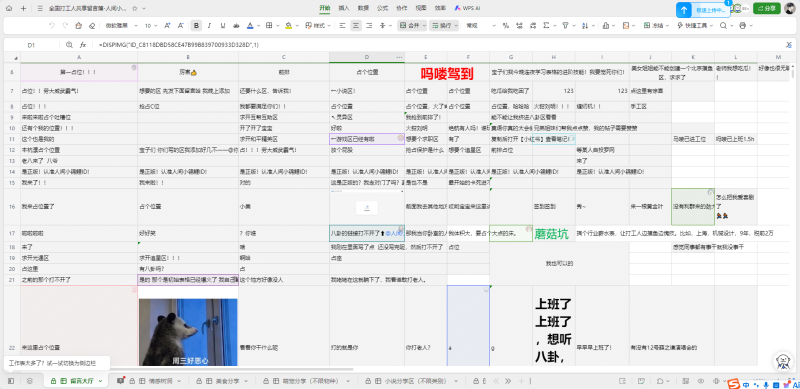Apply the blue font color A
This screenshot has width=800, height=389.
(x=249, y=26)
